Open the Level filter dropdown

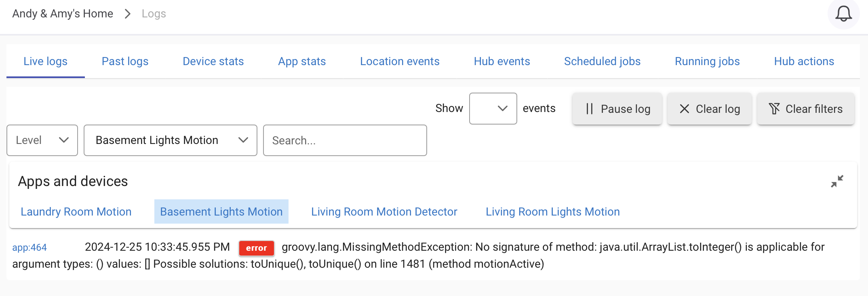point(42,140)
